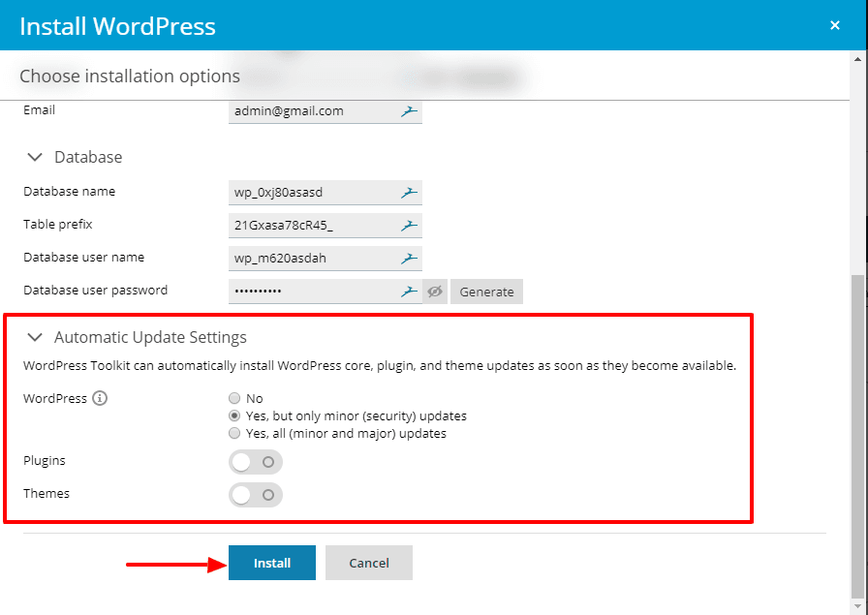Click the 'Themes' label
Image resolution: width=868 pixels, height=615 pixels.
tap(46, 493)
